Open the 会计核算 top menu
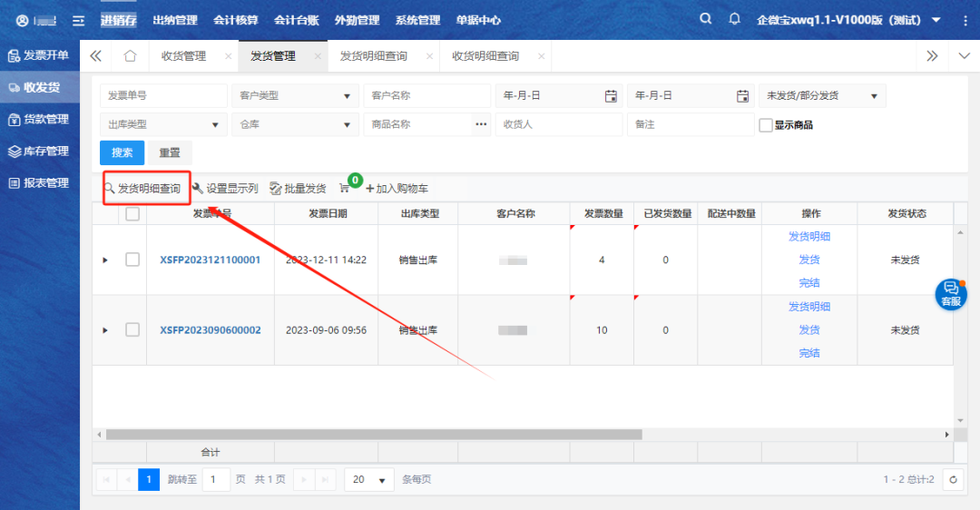Image resolution: width=980 pixels, height=510 pixels. (x=235, y=20)
